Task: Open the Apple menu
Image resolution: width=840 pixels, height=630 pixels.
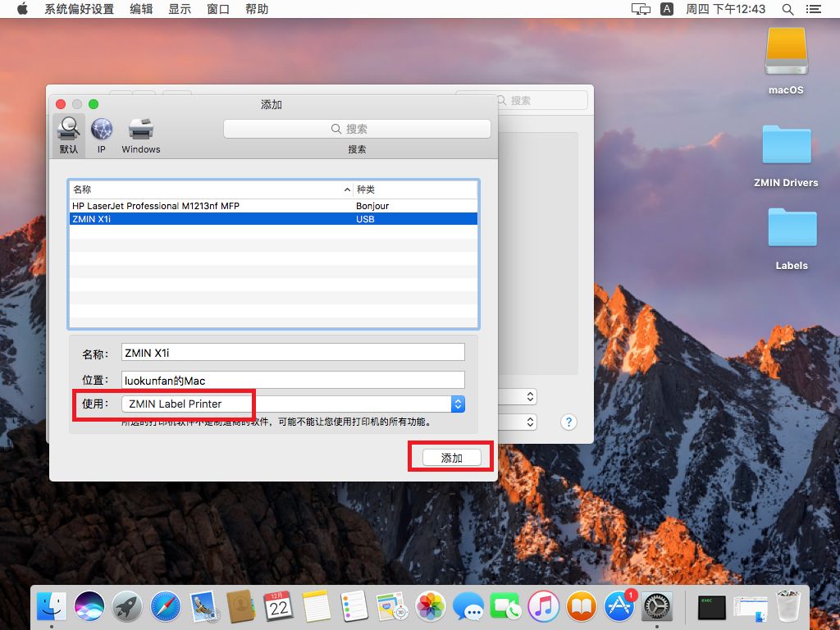Action: pos(22,9)
